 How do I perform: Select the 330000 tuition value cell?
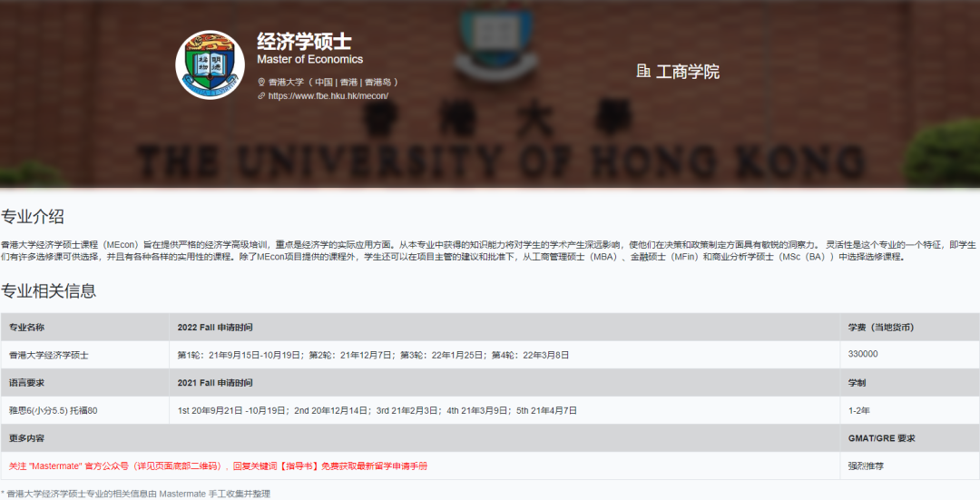click(x=863, y=354)
